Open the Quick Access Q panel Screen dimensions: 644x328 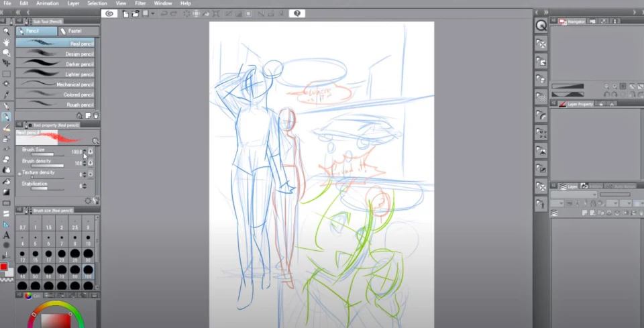(x=541, y=26)
